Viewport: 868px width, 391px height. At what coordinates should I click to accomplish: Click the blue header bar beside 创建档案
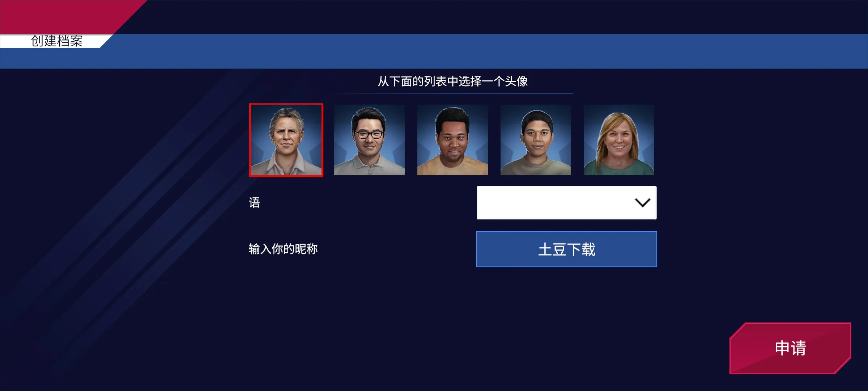point(488,51)
